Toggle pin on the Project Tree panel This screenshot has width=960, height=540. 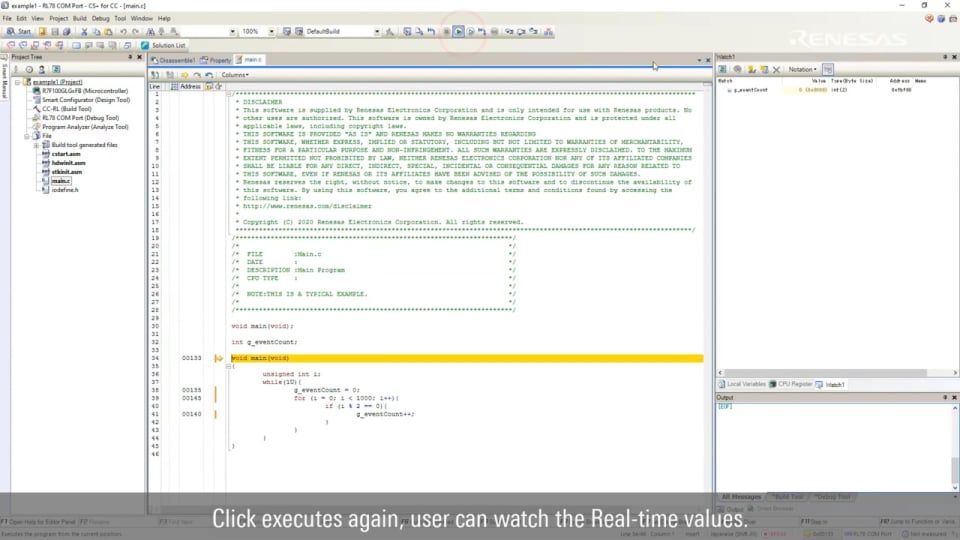click(x=132, y=57)
